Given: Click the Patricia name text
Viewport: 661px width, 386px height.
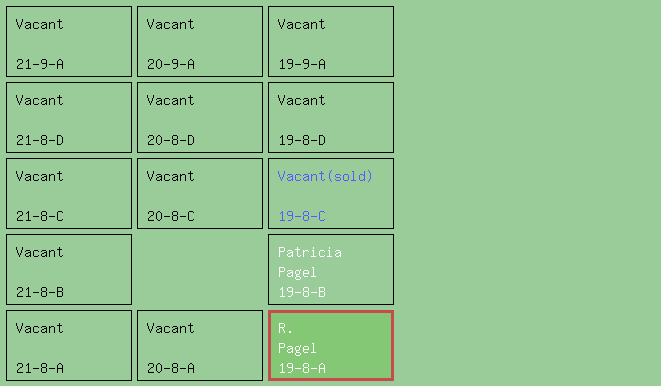Looking at the screenshot, I should click(310, 252).
